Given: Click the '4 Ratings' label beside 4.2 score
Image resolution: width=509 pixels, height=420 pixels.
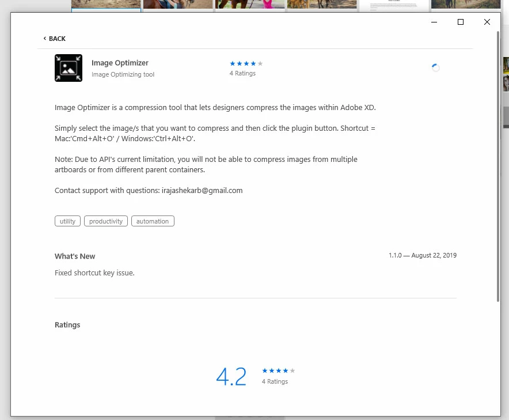Looking at the screenshot, I should (x=275, y=381).
